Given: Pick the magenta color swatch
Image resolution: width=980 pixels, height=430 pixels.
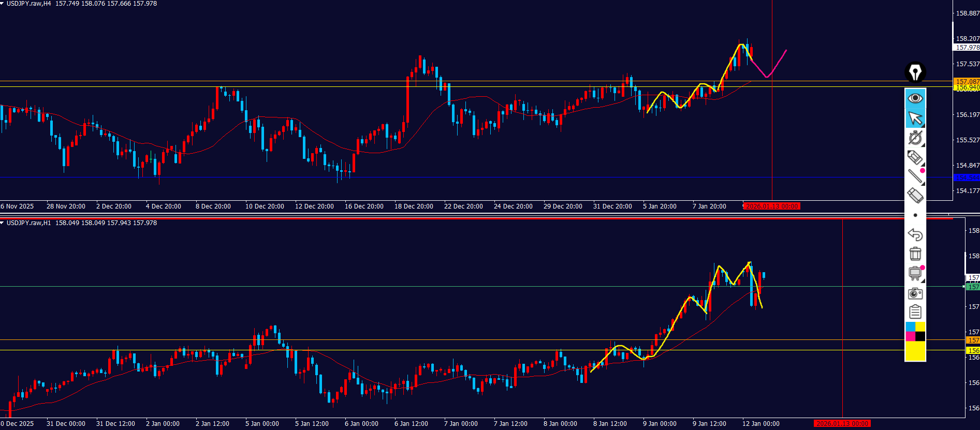Looking at the screenshot, I should point(910,336).
